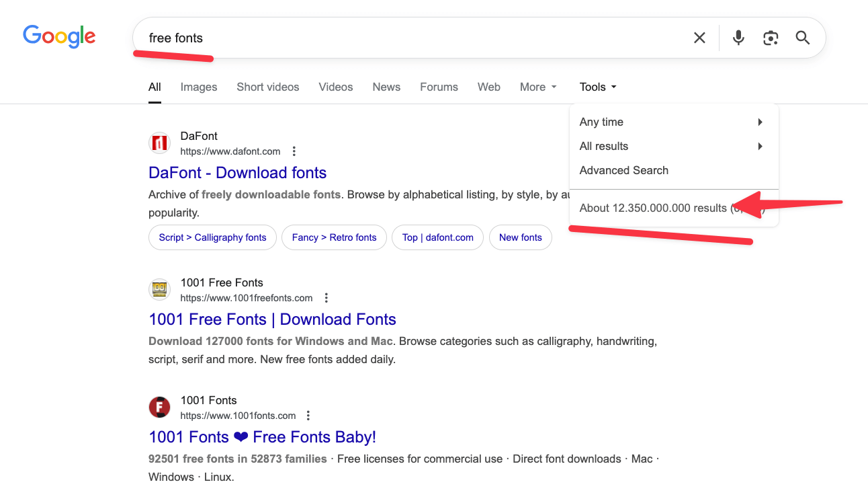Open three-dot menu beside 1001fonts.com URL
Viewport: 868px width, 501px height.
(308, 416)
